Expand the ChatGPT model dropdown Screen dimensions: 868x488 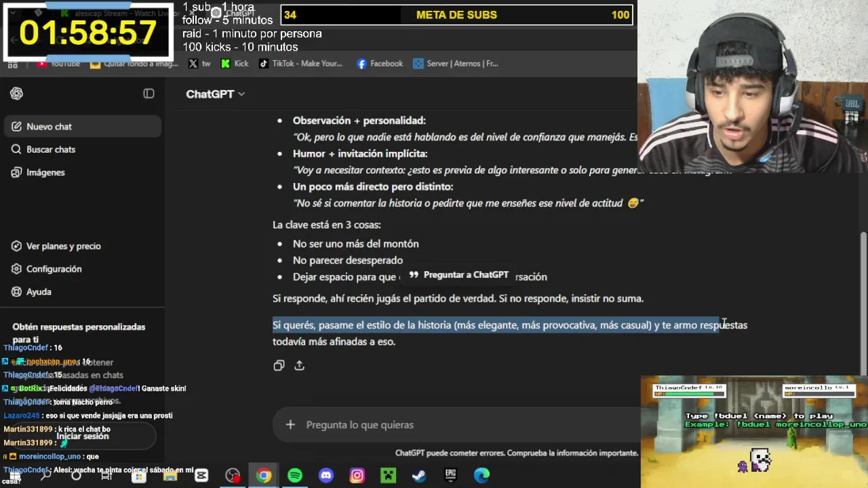pyautogui.click(x=215, y=94)
